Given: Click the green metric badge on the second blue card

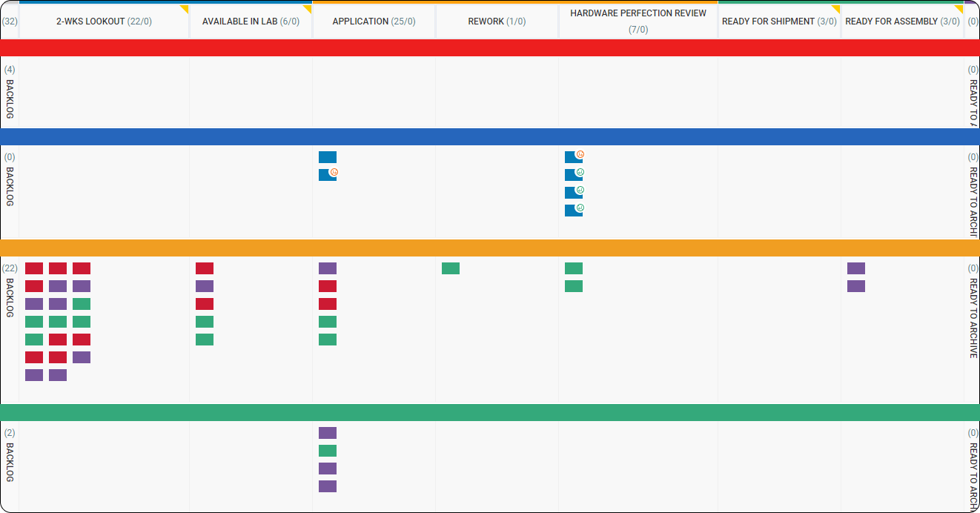Looking at the screenshot, I should click(581, 172).
